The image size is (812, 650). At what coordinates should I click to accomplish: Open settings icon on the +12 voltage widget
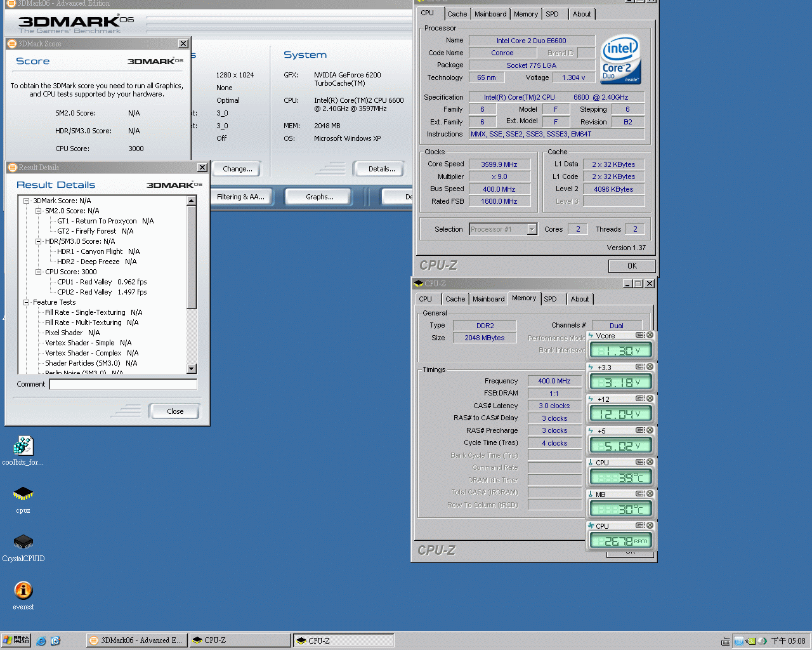tap(640, 399)
